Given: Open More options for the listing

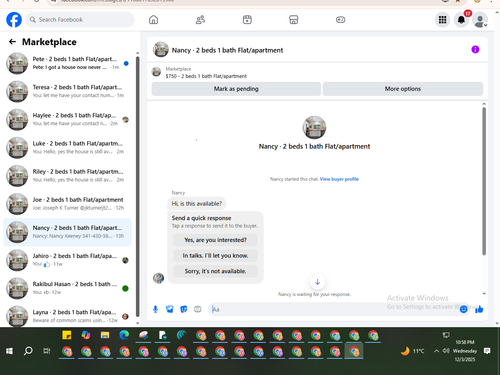Looking at the screenshot, I should coord(403,89).
